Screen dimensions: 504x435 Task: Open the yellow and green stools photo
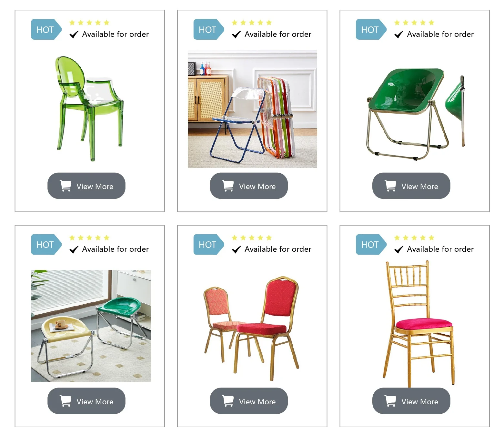coord(91,326)
